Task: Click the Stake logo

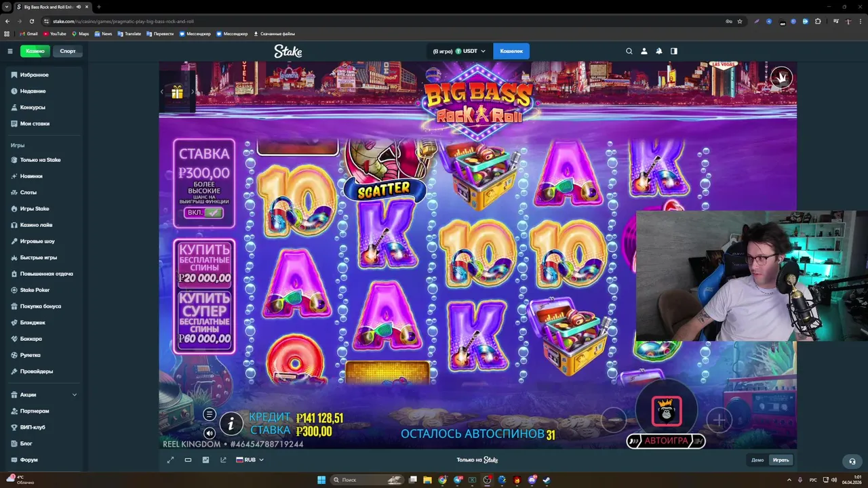Action: click(x=288, y=51)
